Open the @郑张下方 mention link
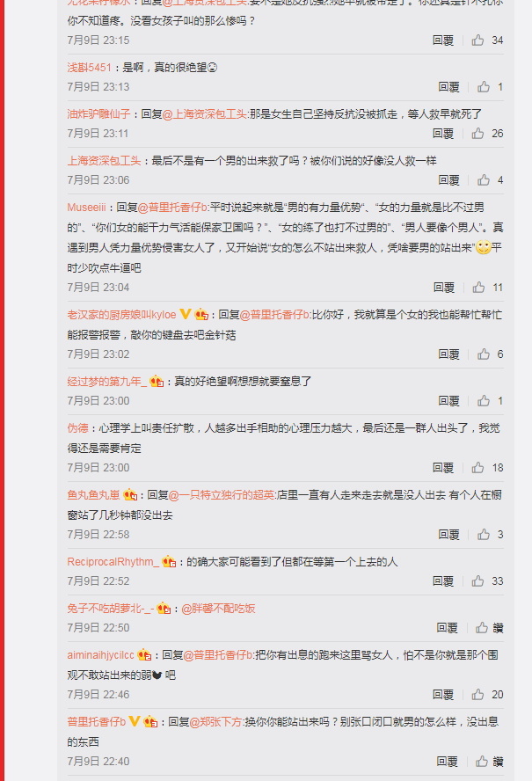Viewport: 532px width, 781px height. (x=215, y=722)
